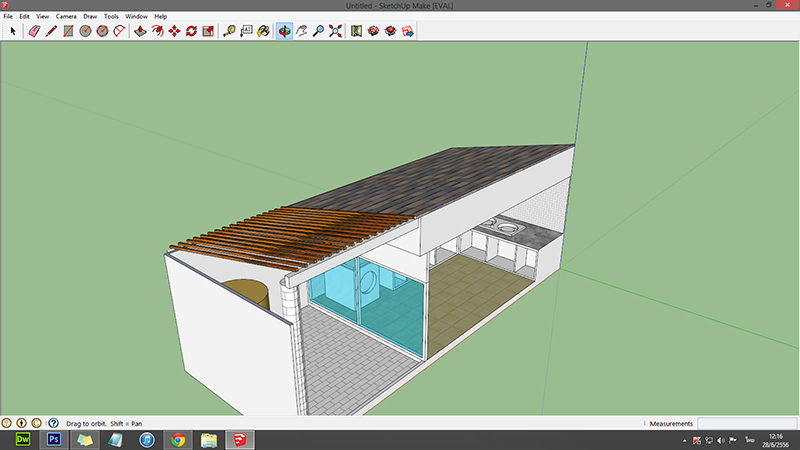This screenshot has height=450, width=800.
Task: Click the Measurements input box
Action: 746,424
